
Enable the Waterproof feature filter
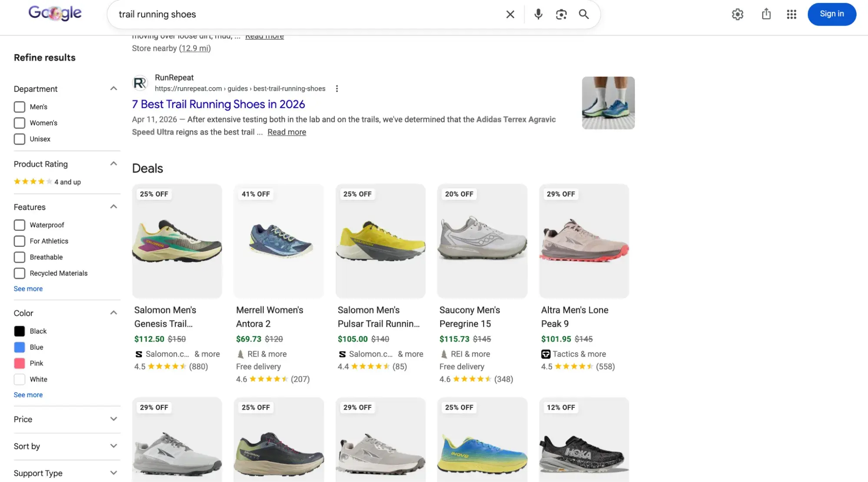point(20,225)
